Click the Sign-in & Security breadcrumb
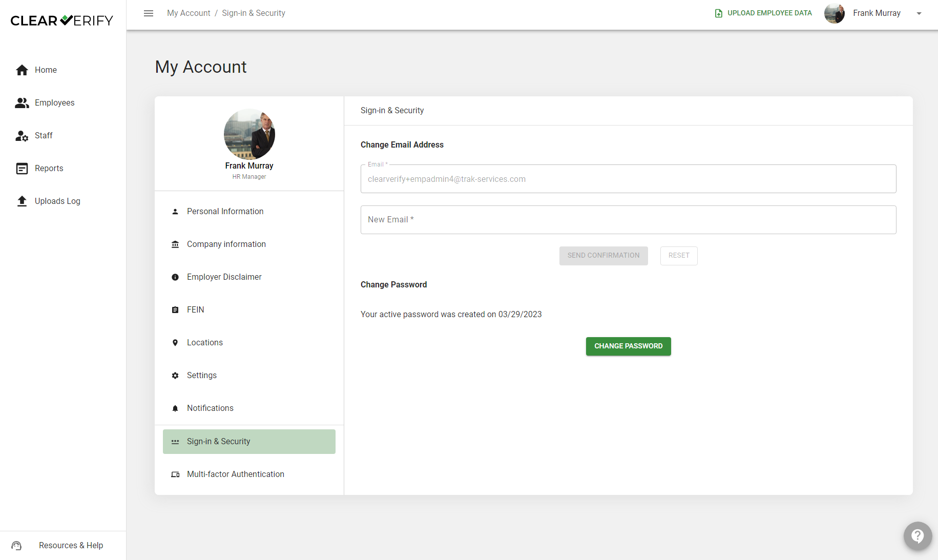The width and height of the screenshot is (938, 560). point(254,13)
